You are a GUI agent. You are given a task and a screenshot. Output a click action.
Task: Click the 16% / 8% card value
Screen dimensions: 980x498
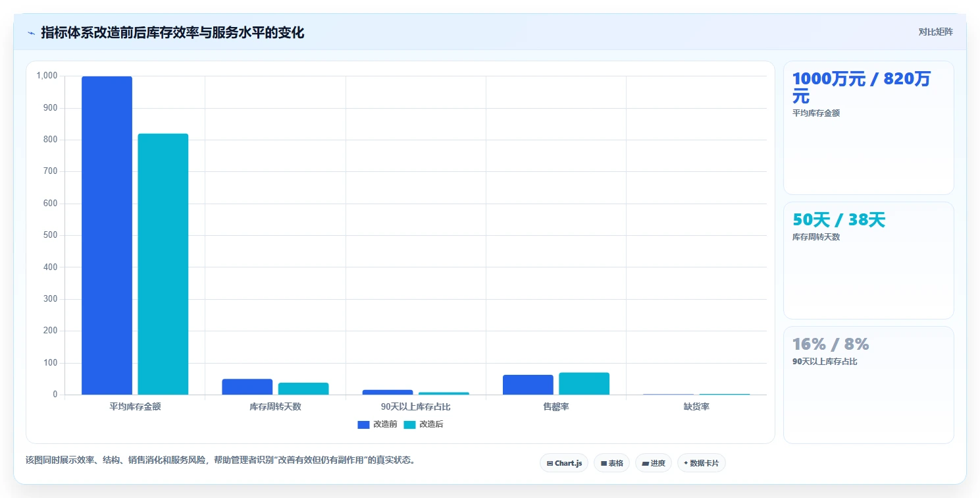pos(831,344)
